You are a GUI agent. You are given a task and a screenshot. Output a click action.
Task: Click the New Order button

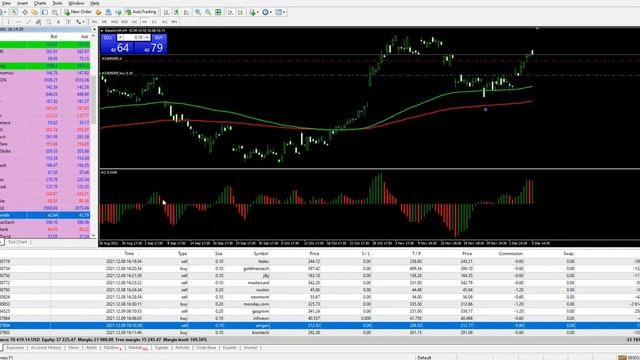[78, 12]
